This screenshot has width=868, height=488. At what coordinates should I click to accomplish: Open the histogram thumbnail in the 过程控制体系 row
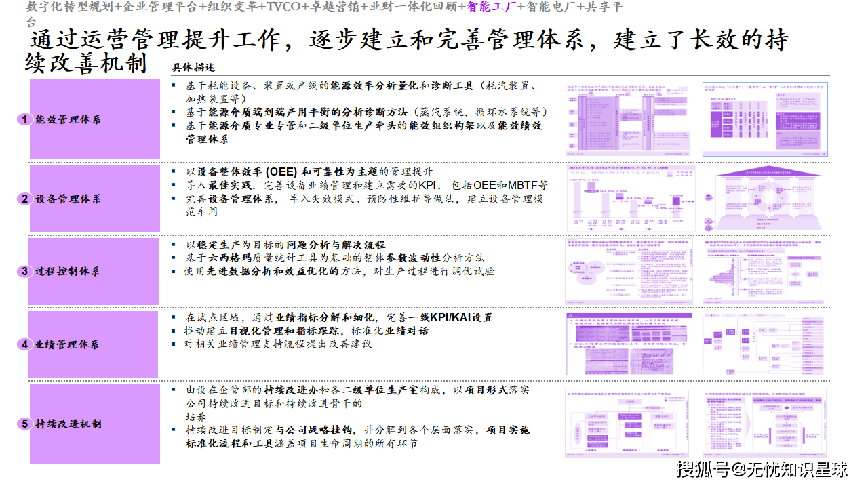point(765,271)
